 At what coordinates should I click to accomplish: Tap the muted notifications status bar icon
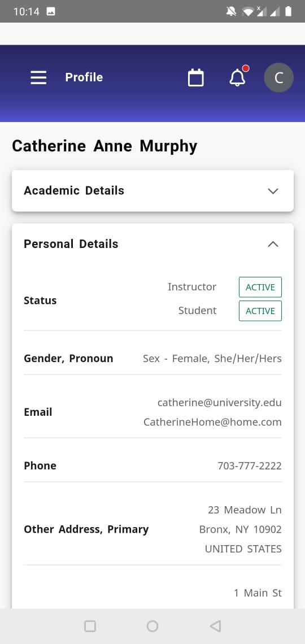click(x=231, y=11)
